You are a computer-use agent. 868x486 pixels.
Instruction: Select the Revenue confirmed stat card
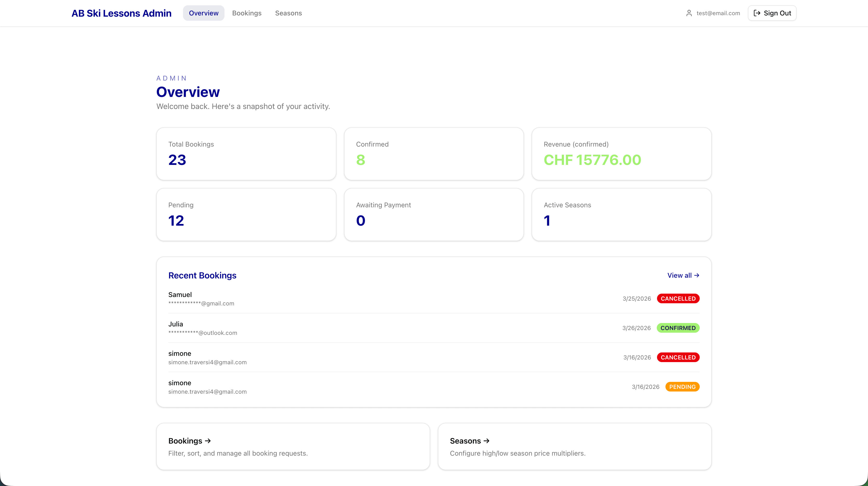point(622,154)
